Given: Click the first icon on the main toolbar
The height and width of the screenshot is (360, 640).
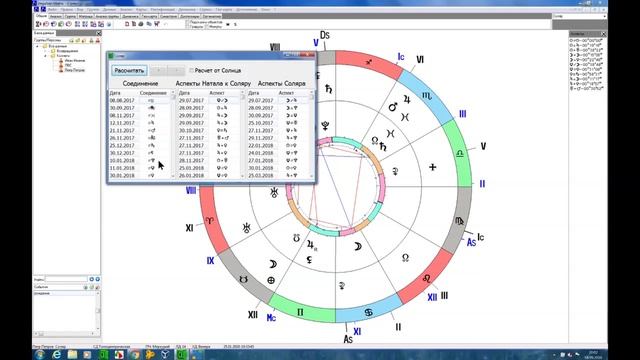Looking at the screenshot, I should point(38,24).
